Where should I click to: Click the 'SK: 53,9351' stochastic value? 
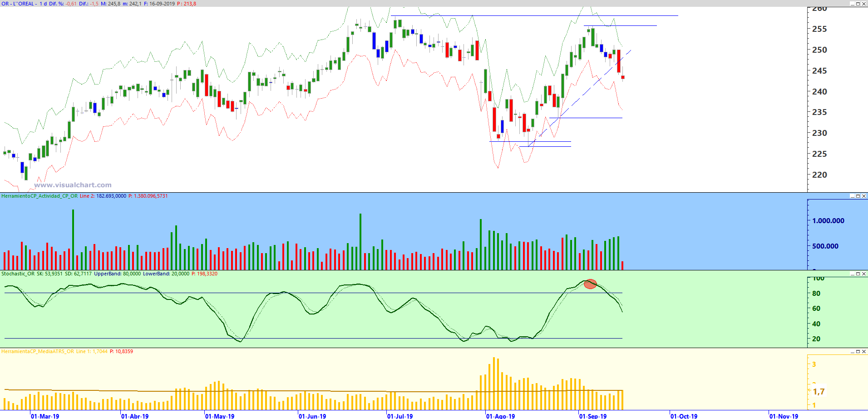click(x=49, y=274)
